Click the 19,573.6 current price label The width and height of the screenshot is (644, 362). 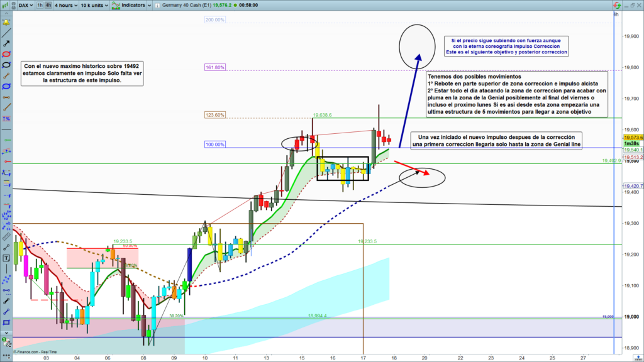[632, 138]
